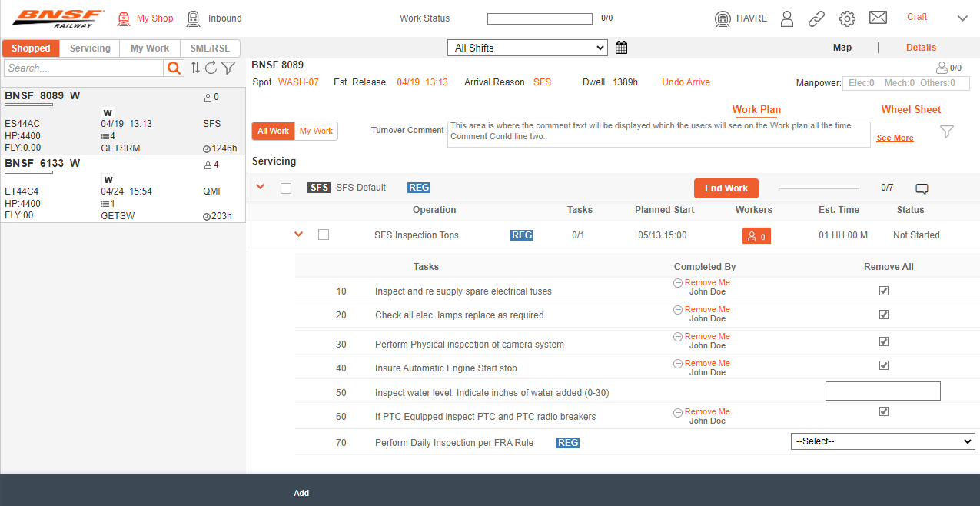980x506 pixels.
Task: Click the Remove Me icon for task 10
Action: [x=678, y=283]
